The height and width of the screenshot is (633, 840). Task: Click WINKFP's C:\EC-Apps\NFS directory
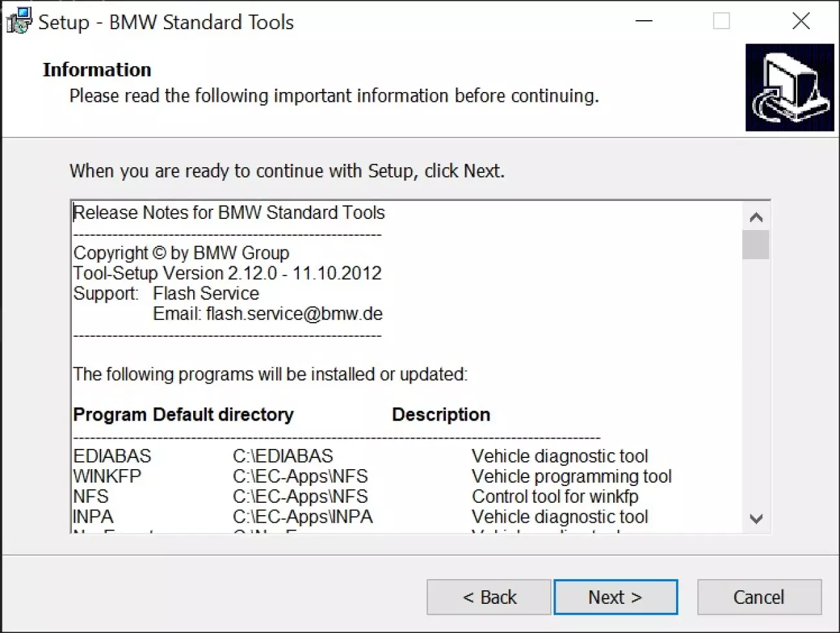pos(300,476)
